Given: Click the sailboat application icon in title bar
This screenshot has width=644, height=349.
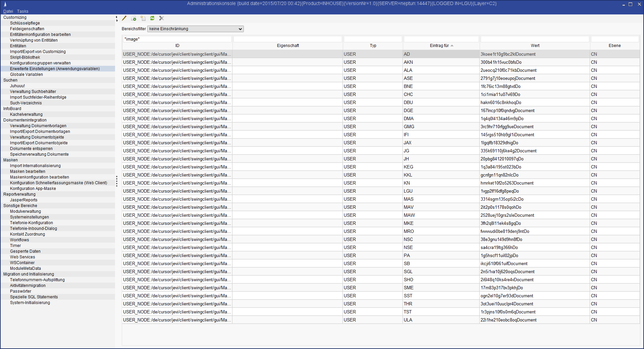Looking at the screenshot, I should point(5,4).
